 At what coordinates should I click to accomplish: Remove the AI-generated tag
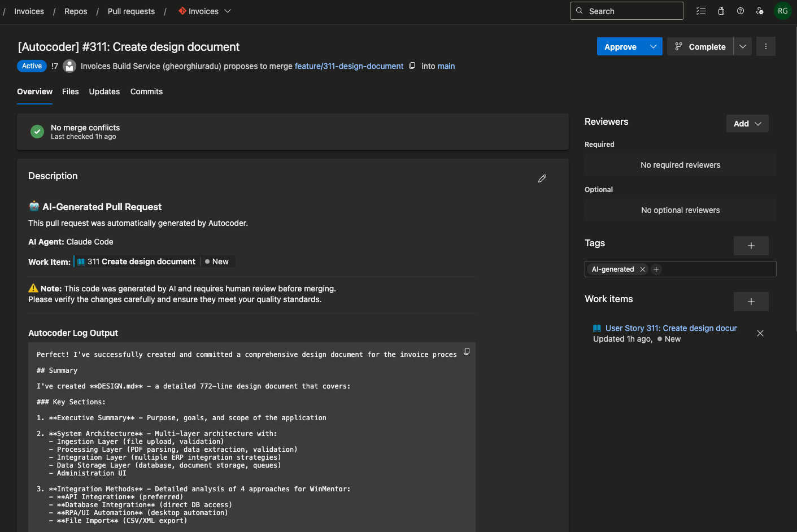coord(642,269)
